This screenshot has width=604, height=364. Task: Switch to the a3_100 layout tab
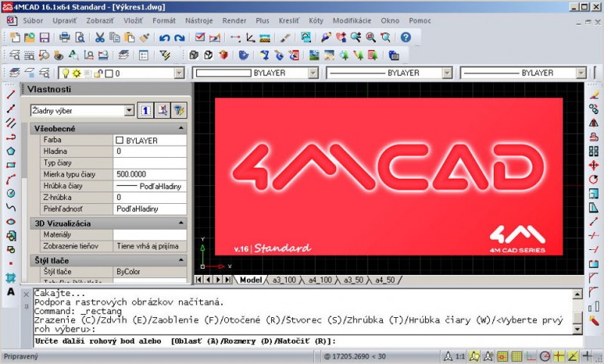point(285,280)
